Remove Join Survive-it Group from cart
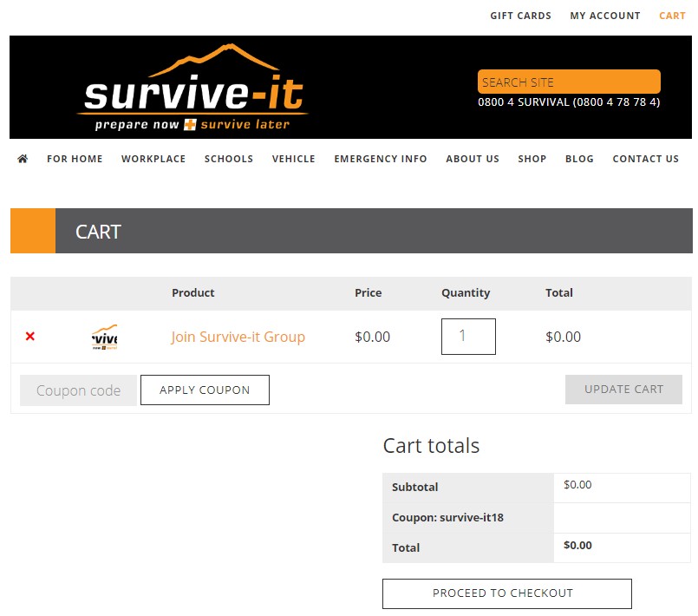 pos(29,337)
